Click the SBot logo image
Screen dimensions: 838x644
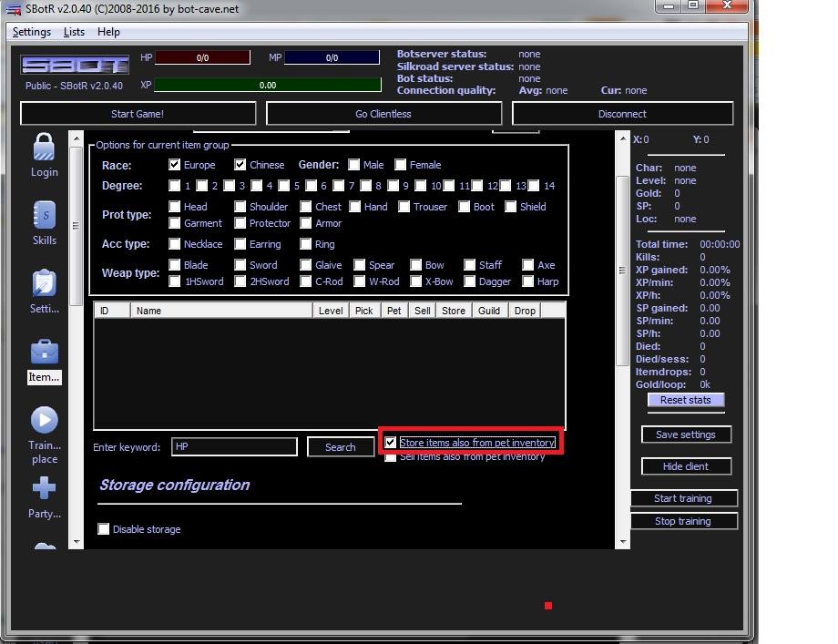click(x=75, y=66)
